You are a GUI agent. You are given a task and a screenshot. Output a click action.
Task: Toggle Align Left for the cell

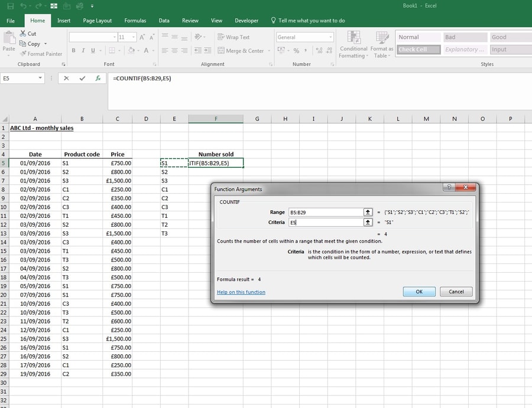coord(165,51)
